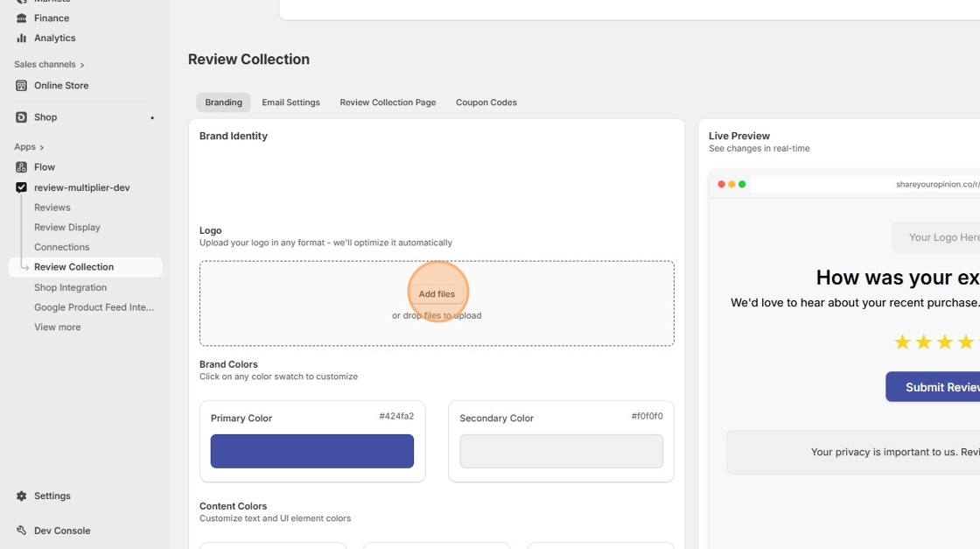
Task: Open the Secondary Color gray swatch
Action: (x=561, y=451)
